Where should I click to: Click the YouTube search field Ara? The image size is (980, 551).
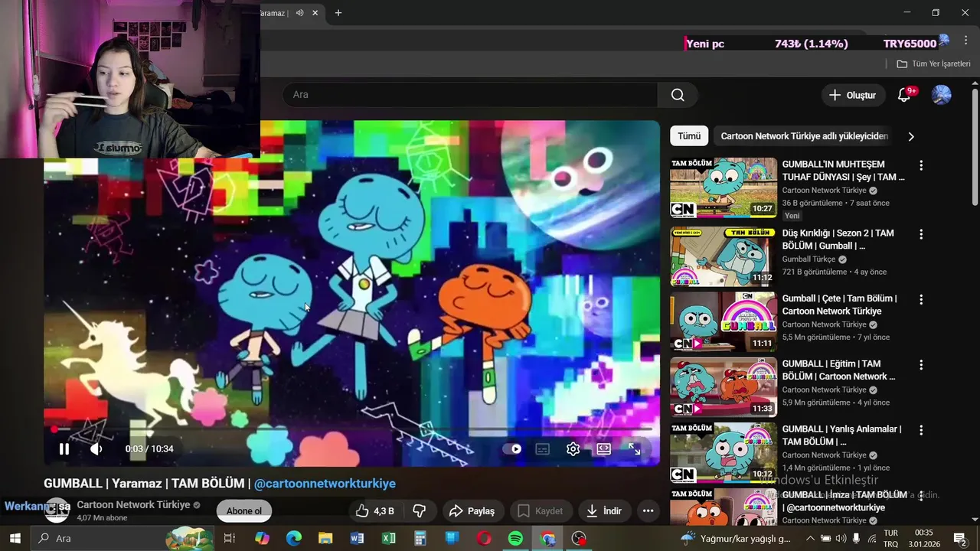tap(470, 95)
